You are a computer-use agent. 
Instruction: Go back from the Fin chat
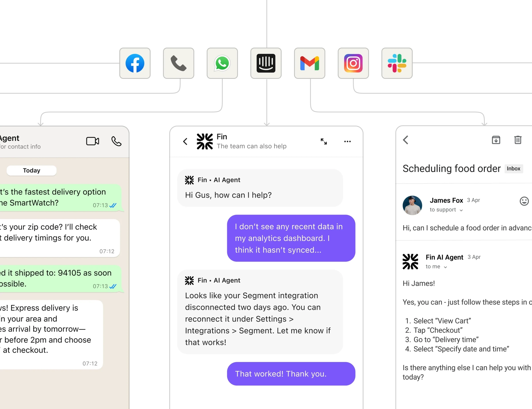pyautogui.click(x=185, y=141)
